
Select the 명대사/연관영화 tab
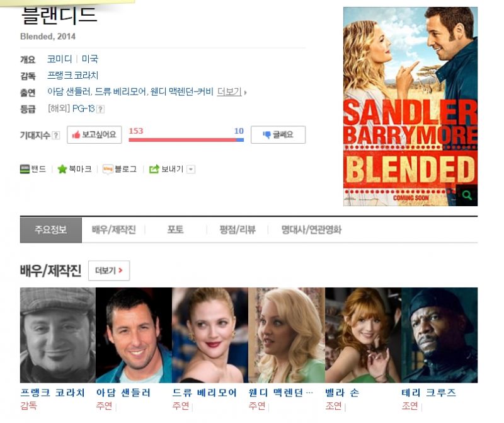coord(311,230)
